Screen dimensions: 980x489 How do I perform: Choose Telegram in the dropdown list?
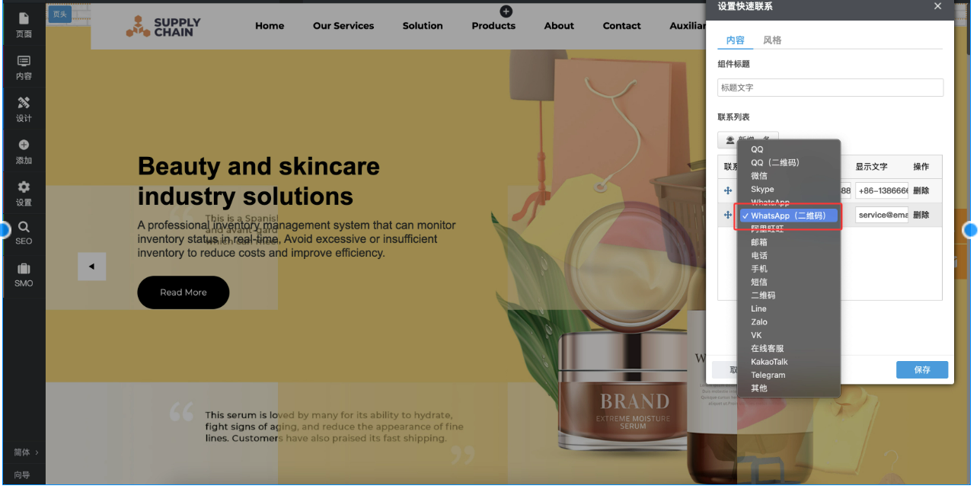pos(768,375)
